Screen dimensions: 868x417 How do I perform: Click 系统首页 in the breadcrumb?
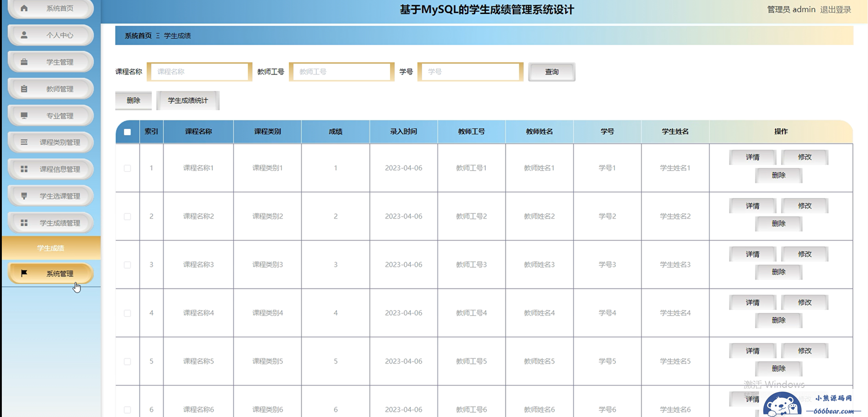point(138,36)
